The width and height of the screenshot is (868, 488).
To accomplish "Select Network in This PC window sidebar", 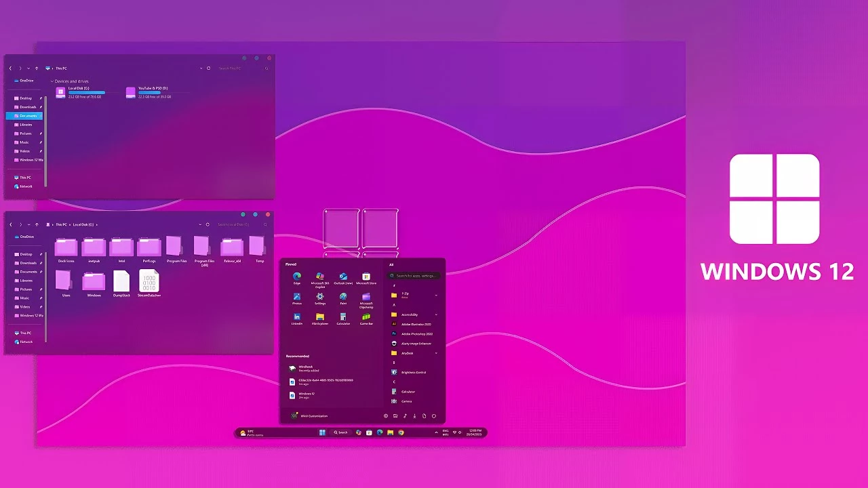I will tap(23, 186).
